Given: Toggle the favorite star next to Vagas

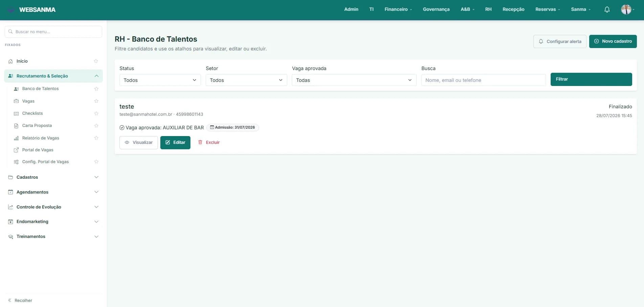Looking at the screenshot, I should (96, 101).
